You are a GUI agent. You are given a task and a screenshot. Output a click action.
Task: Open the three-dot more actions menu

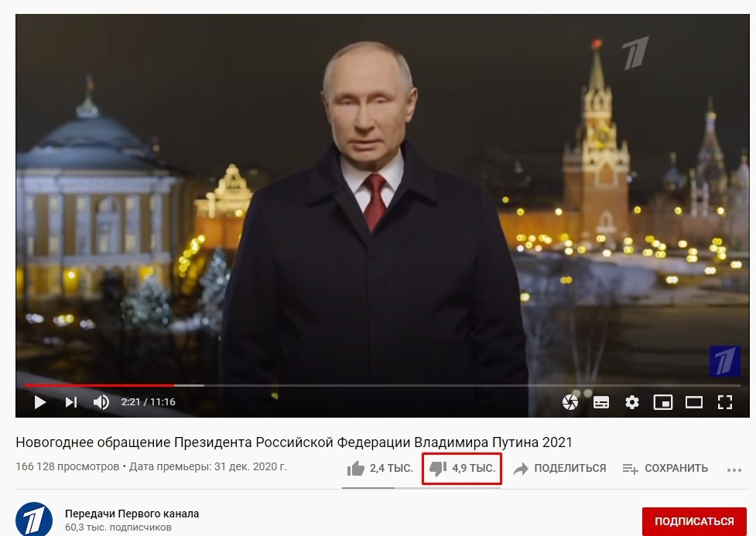point(734,470)
